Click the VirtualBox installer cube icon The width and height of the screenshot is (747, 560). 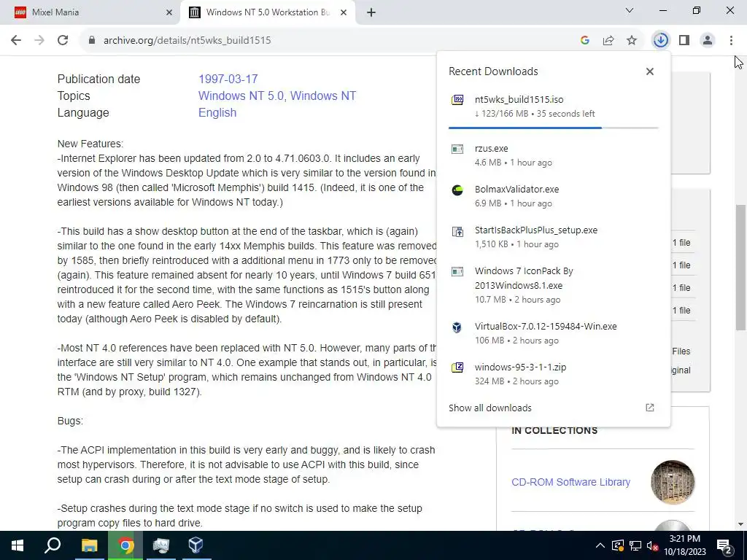point(457,327)
